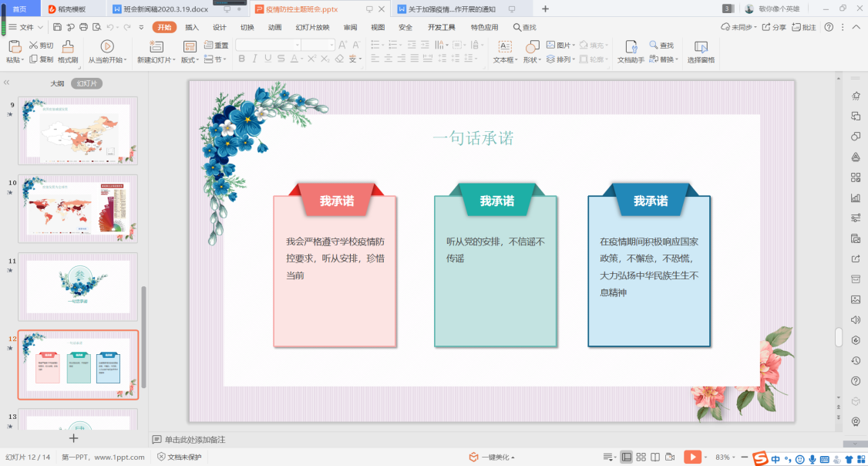The image size is (868, 466).
Task: Toggle the Outline (大纲) panel view
Action: click(x=57, y=83)
